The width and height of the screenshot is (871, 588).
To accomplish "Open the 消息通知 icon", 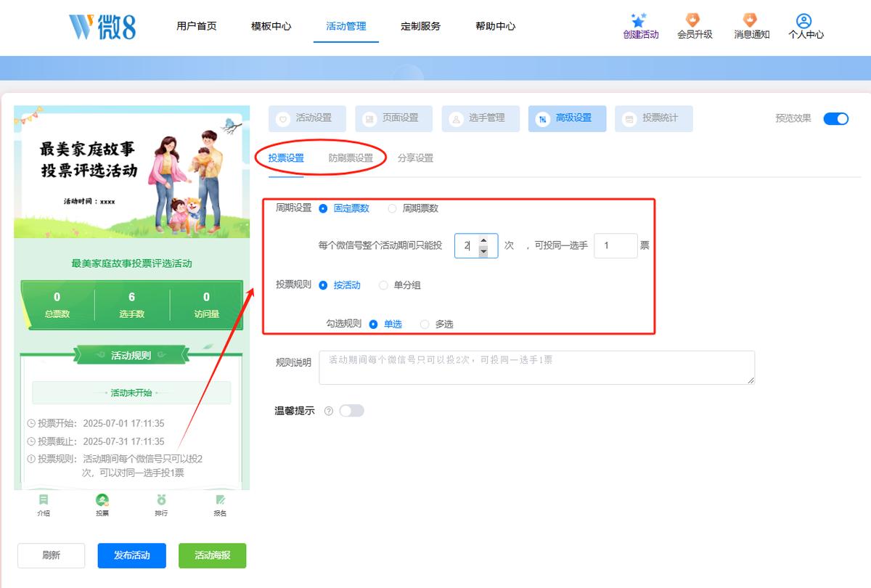I will click(x=751, y=20).
